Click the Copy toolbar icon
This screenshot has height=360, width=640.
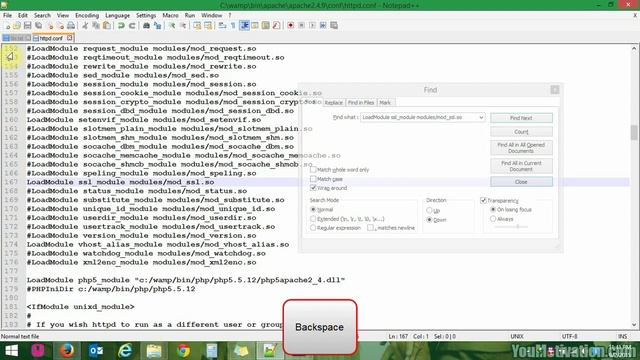point(96,26)
